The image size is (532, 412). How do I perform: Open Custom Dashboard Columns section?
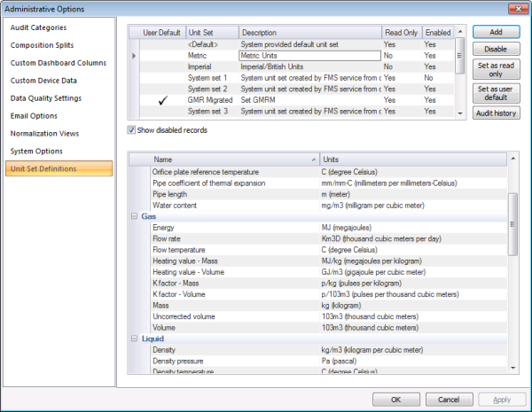pos(58,63)
